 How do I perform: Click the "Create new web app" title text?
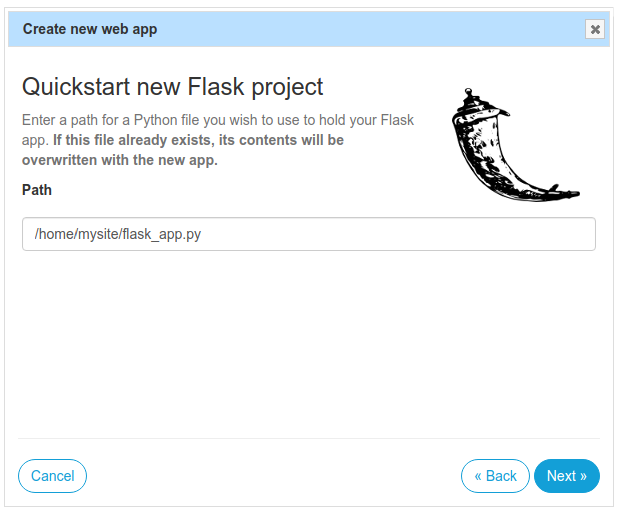coord(90,29)
